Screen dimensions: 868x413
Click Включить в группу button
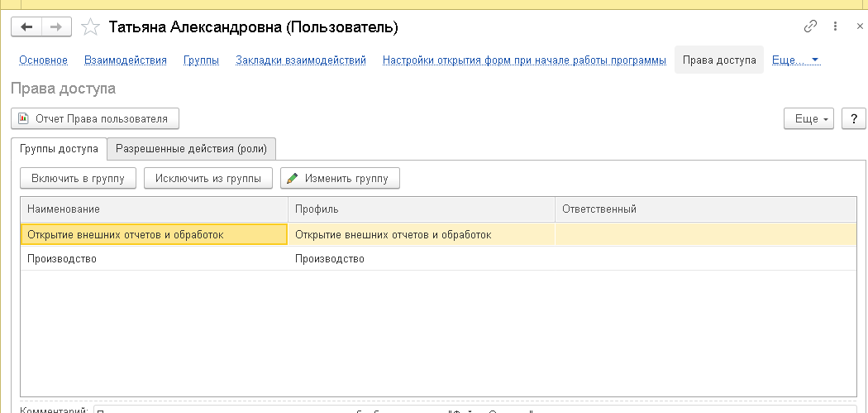[x=78, y=178]
